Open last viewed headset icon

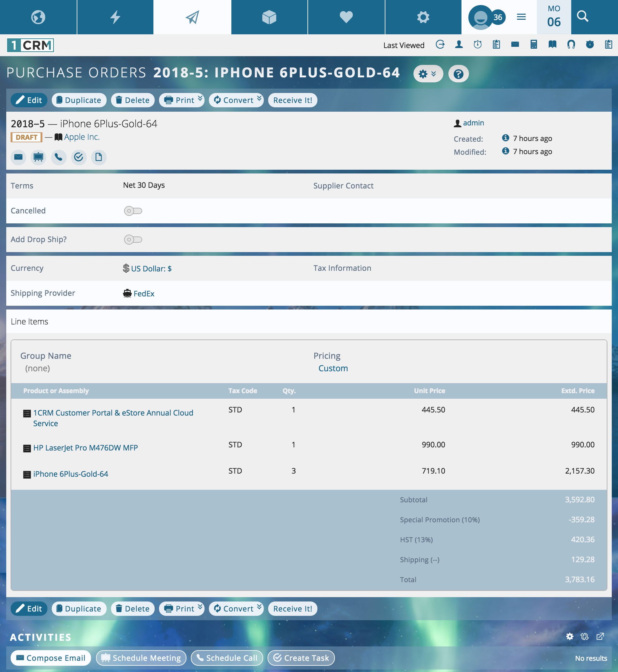click(571, 45)
